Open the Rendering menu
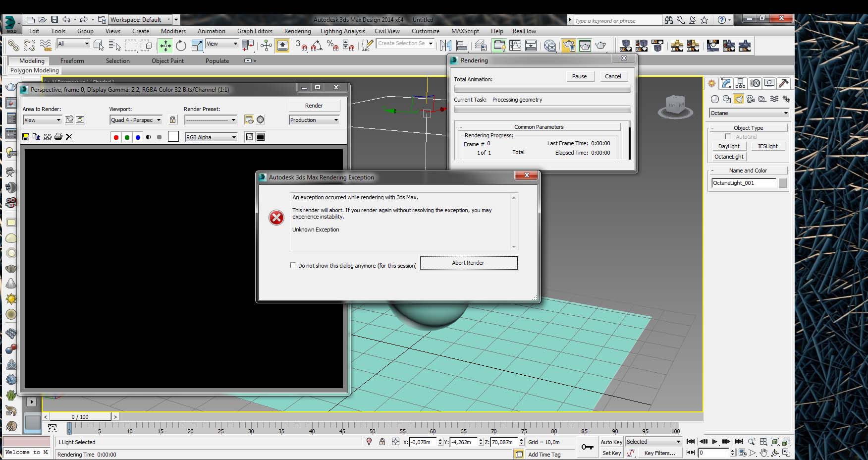868x460 pixels. click(298, 31)
